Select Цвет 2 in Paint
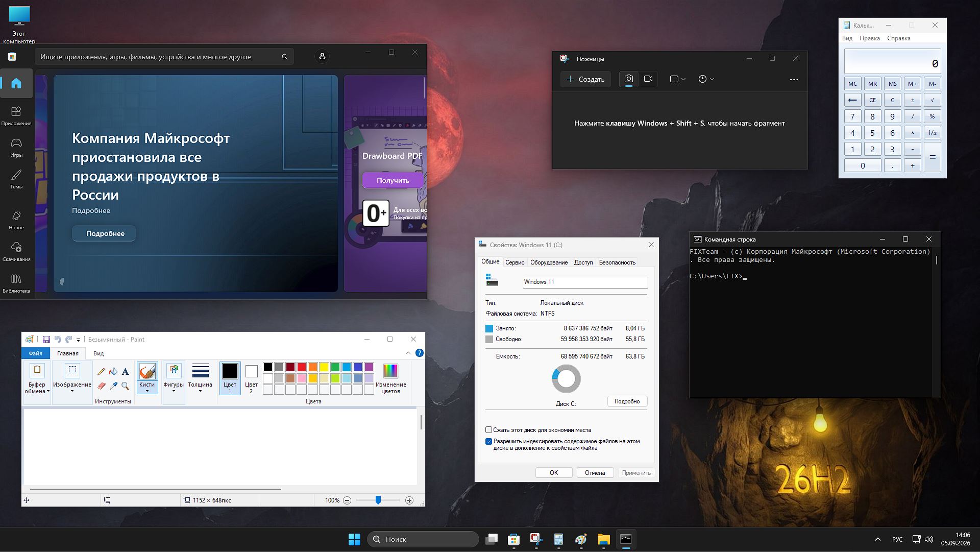 (251, 378)
